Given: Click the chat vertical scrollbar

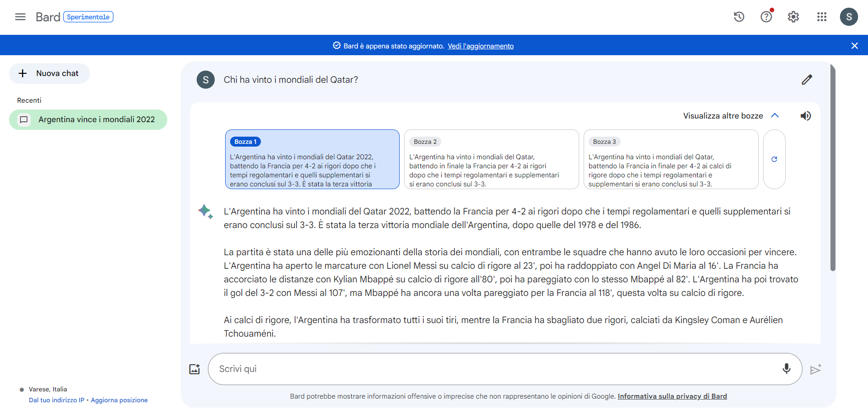Looking at the screenshot, I should [x=833, y=167].
